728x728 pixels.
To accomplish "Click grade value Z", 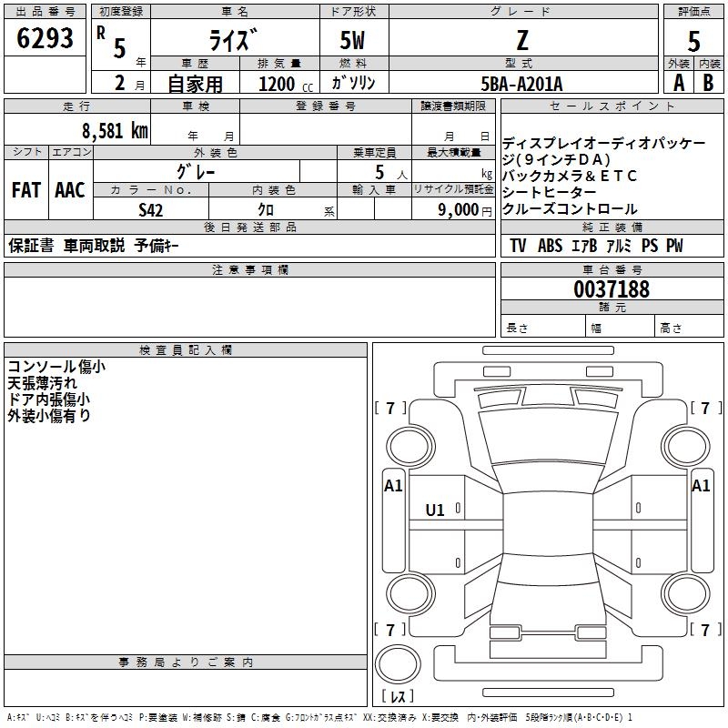I will pyautogui.click(x=522, y=40).
